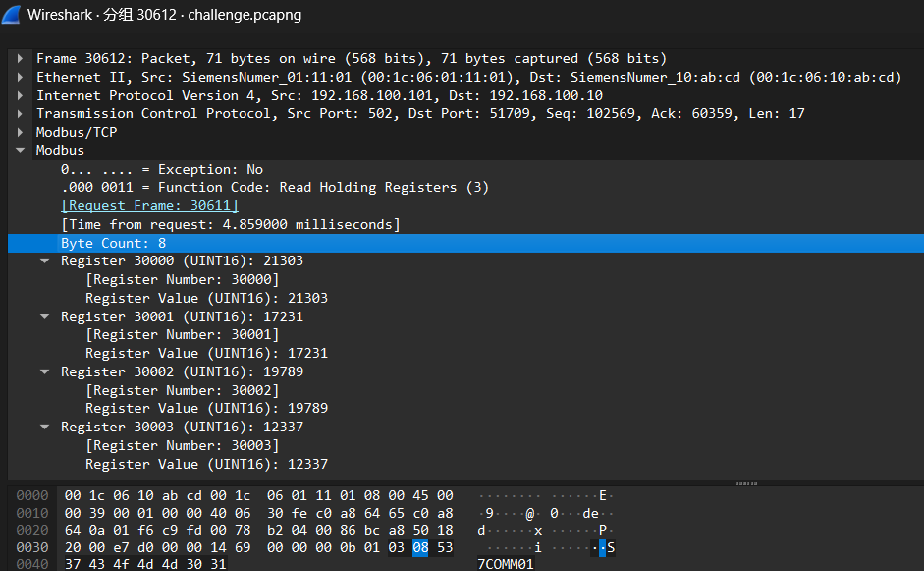This screenshot has width=924, height=571.
Task: Collapse Register 30002 entry
Action: point(45,371)
